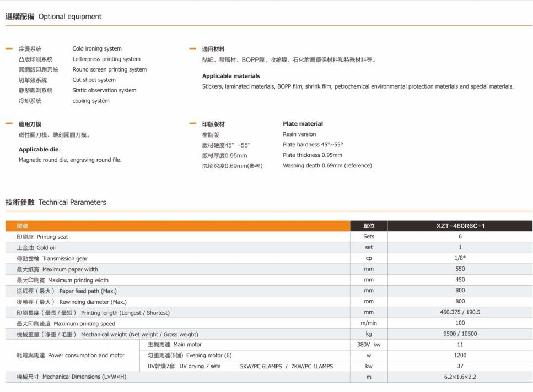Image resolution: width=533 pixels, height=392 pixels.
Task: Click the '550' paper width value
Action: [x=460, y=269]
